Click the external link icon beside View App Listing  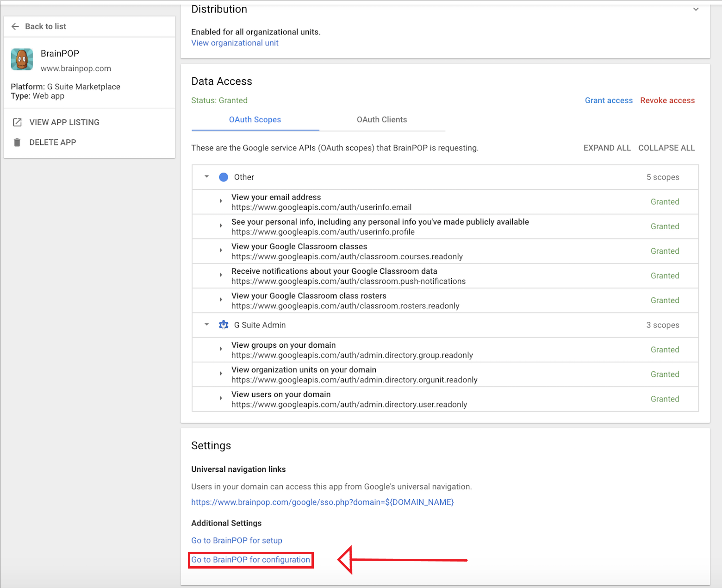pyautogui.click(x=17, y=122)
